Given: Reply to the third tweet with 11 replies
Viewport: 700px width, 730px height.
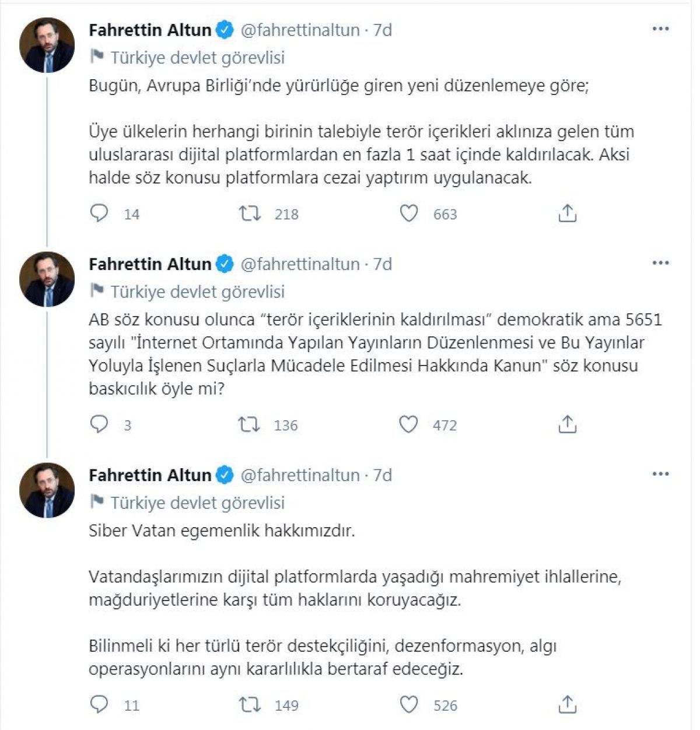Looking at the screenshot, I should point(99,705).
